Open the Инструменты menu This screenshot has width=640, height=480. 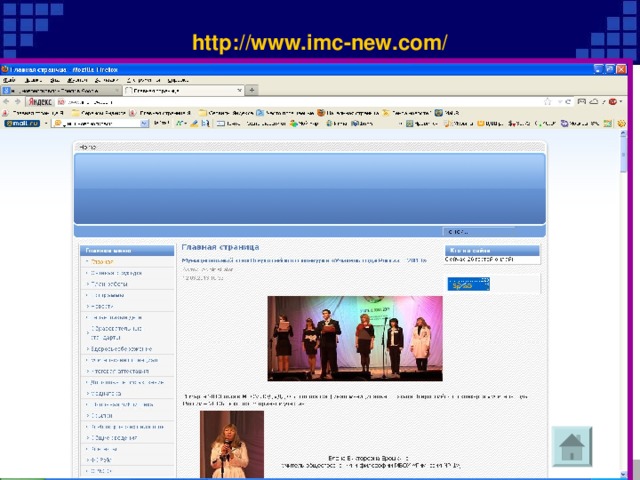(143, 80)
